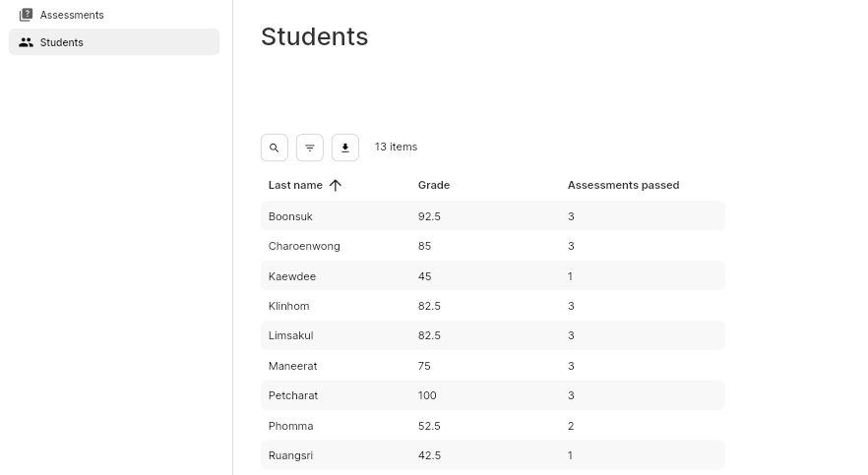The width and height of the screenshot is (868, 475).
Task: Click the Last name sort arrow
Action: [x=336, y=185]
